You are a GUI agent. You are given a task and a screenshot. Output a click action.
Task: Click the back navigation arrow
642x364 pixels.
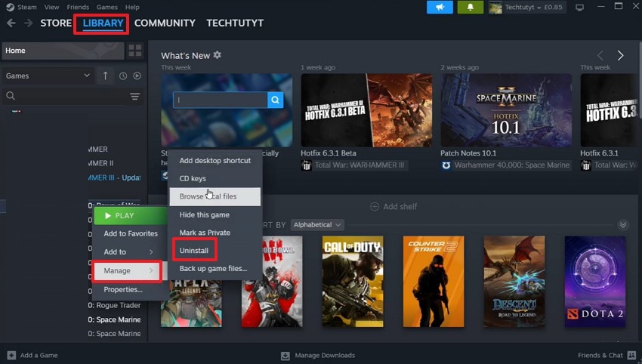(11, 23)
